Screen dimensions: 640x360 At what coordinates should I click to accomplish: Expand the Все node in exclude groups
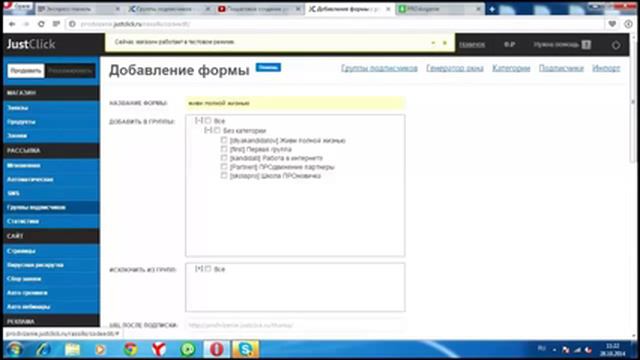(x=199, y=269)
